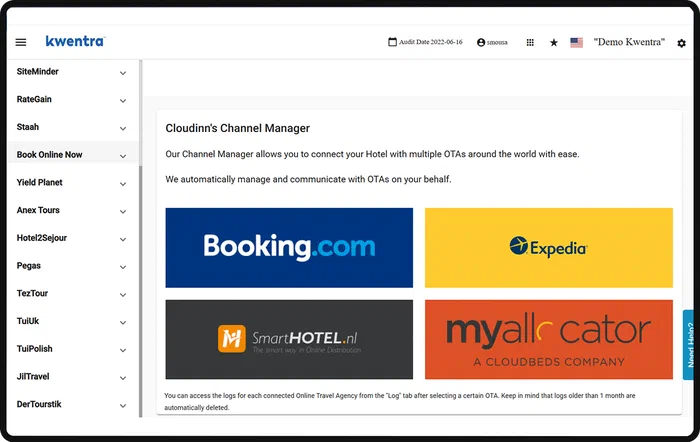Image resolution: width=700 pixels, height=442 pixels.
Task: Click the favorites star icon
Action: [x=554, y=42]
